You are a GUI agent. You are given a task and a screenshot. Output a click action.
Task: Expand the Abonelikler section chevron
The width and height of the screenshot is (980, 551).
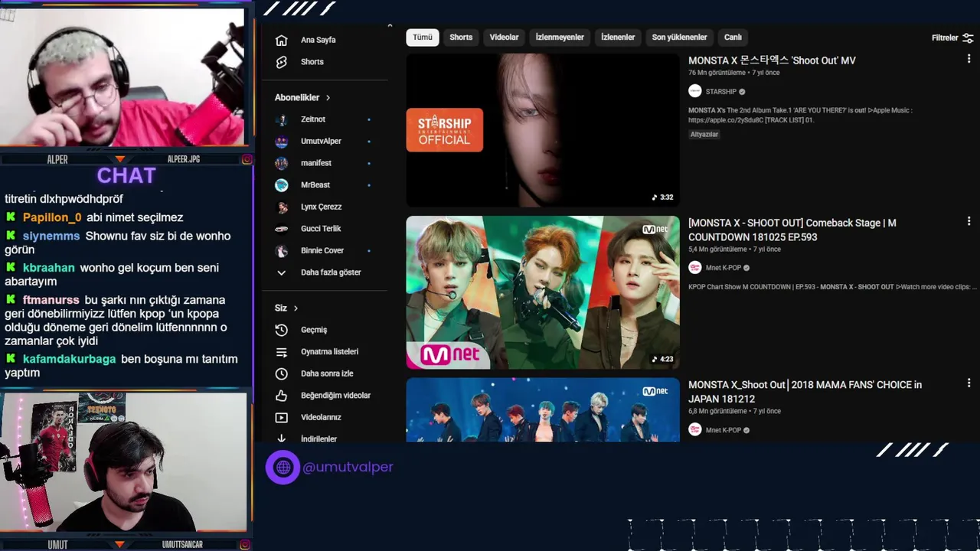point(328,98)
